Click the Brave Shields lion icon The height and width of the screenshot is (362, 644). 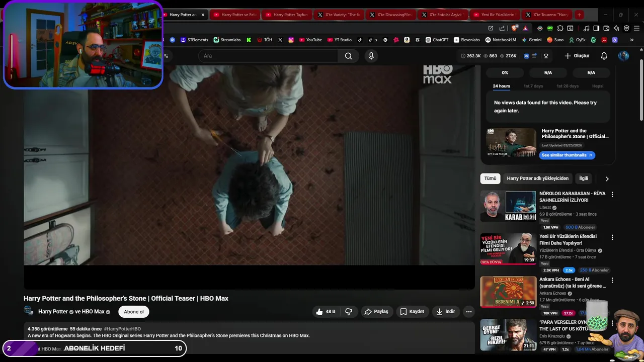514,28
